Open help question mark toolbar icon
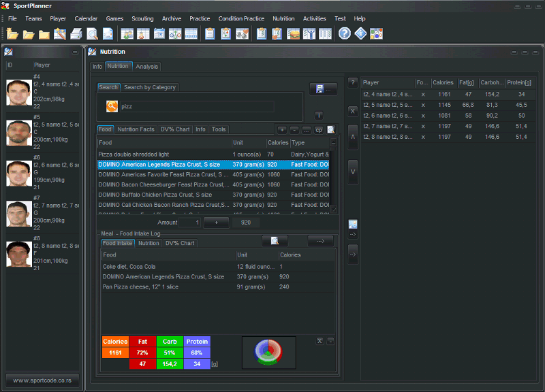Screen dimensions: 545x392 coord(345,33)
